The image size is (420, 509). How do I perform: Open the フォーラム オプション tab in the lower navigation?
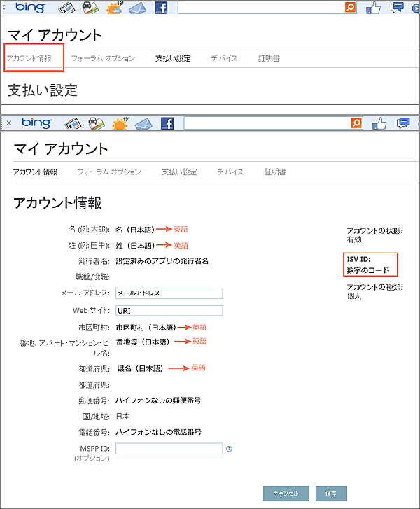(108, 172)
